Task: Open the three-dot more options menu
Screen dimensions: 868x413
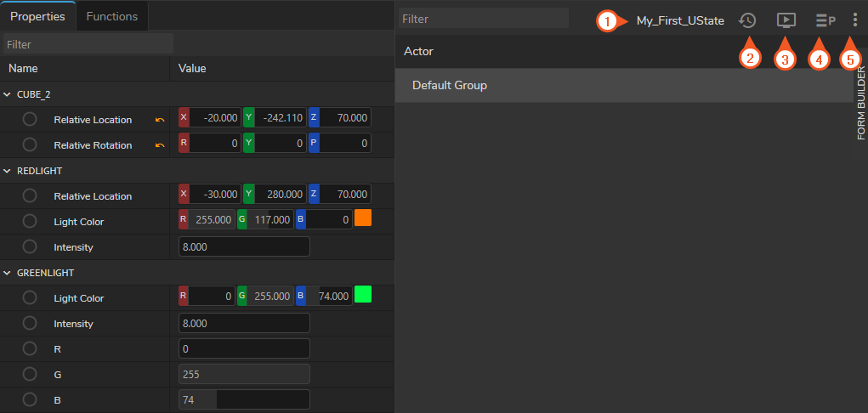Action: point(854,20)
